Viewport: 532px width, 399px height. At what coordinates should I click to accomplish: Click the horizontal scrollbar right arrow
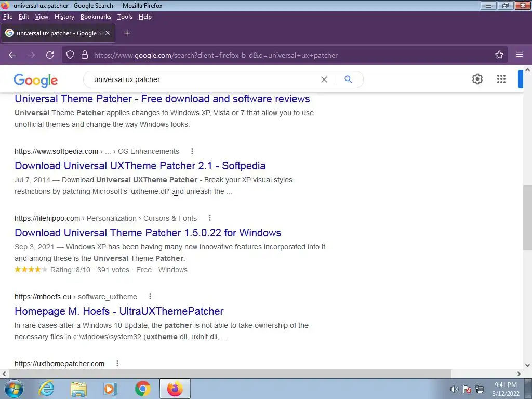tap(519, 374)
